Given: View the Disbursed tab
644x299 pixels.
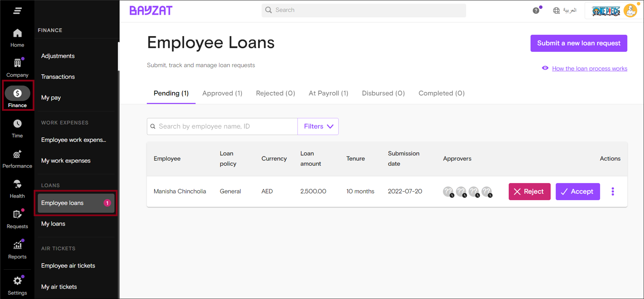Looking at the screenshot, I should (x=383, y=93).
